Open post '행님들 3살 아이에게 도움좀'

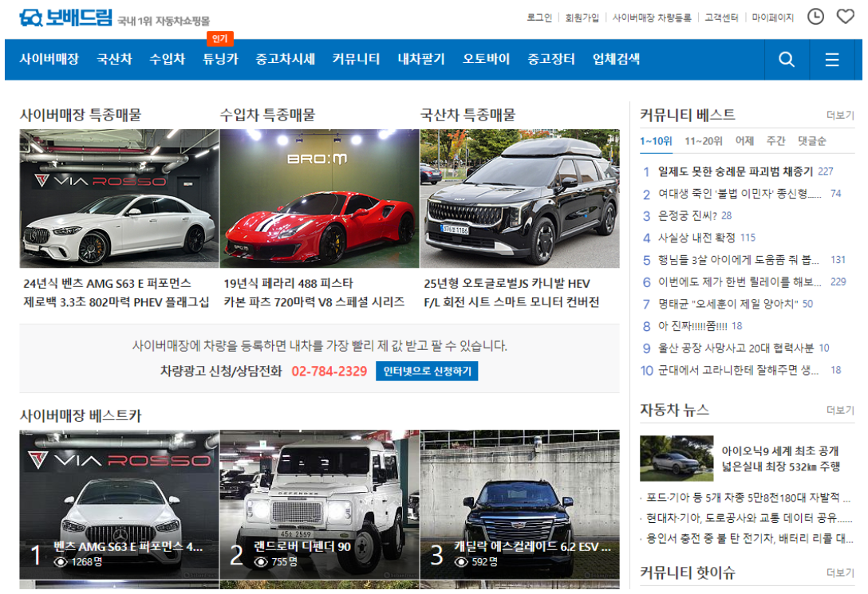[x=738, y=260]
